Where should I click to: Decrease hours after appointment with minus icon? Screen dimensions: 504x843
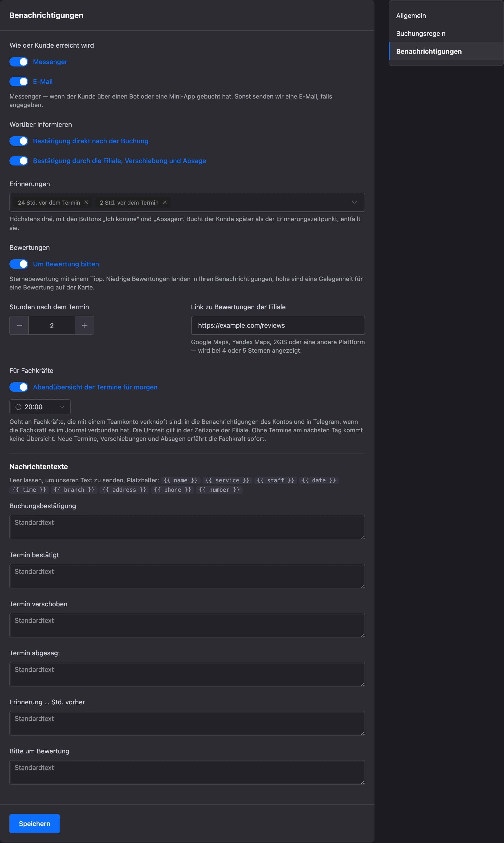tap(19, 325)
